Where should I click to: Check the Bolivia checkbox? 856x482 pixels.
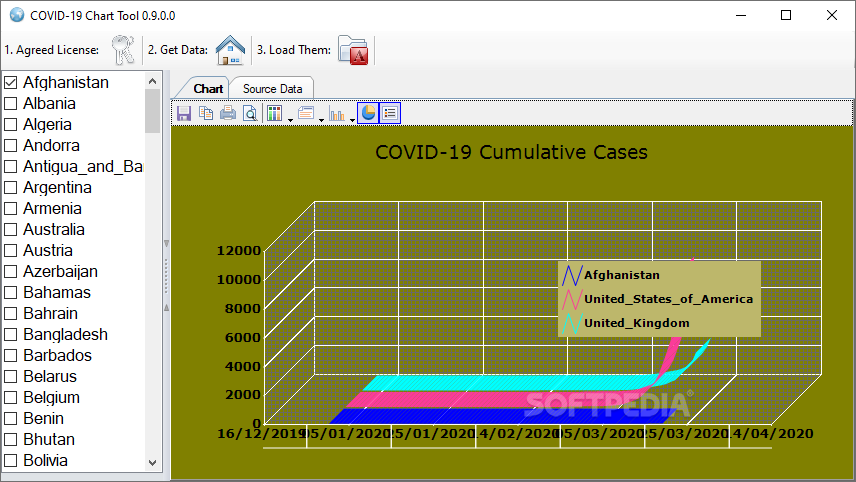click(x=10, y=461)
